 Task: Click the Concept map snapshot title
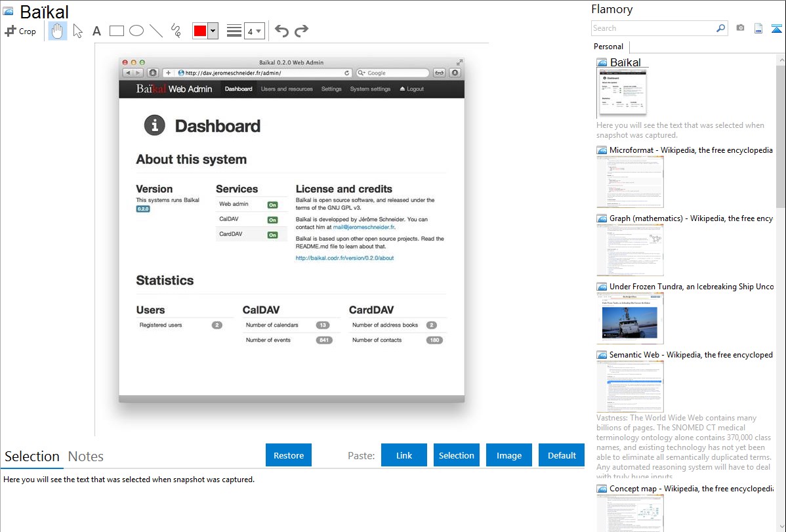point(691,488)
